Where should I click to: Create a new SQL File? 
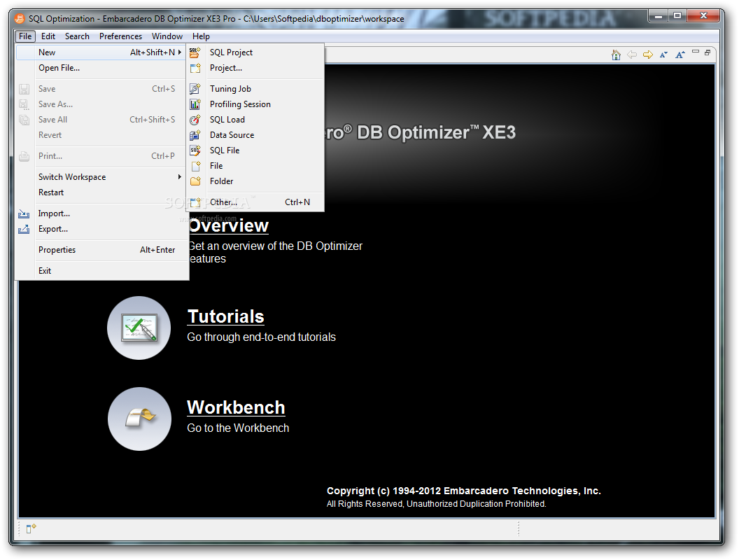point(256,150)
